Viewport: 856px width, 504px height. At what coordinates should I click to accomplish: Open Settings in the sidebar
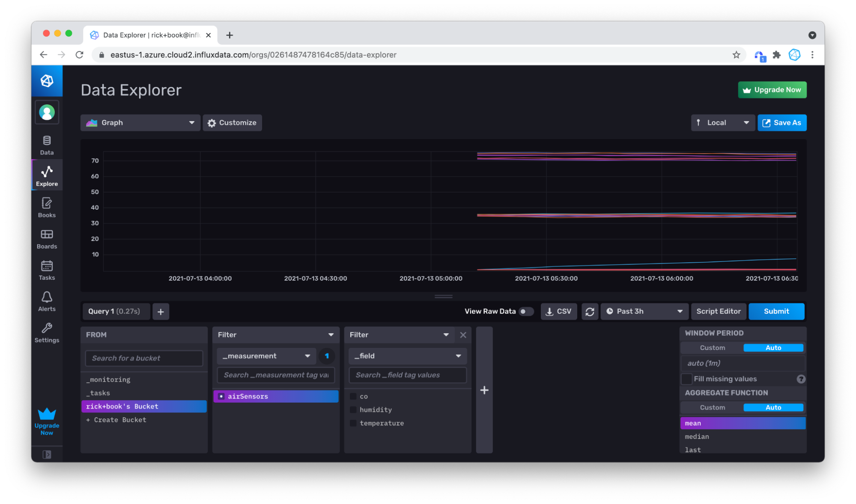tap(47, 333)
